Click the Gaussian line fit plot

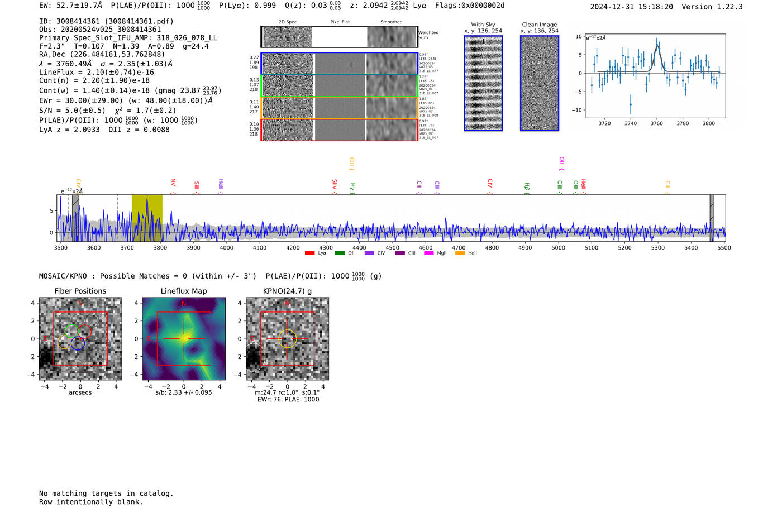pyautogui.click(x=655, y=76)
